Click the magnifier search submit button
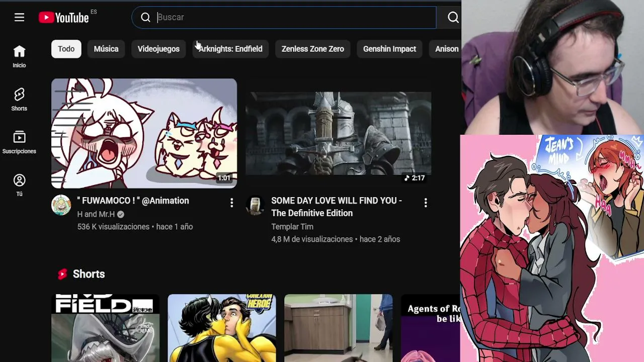This screenshot has width=644, height=362. click(x=453, y=18)
